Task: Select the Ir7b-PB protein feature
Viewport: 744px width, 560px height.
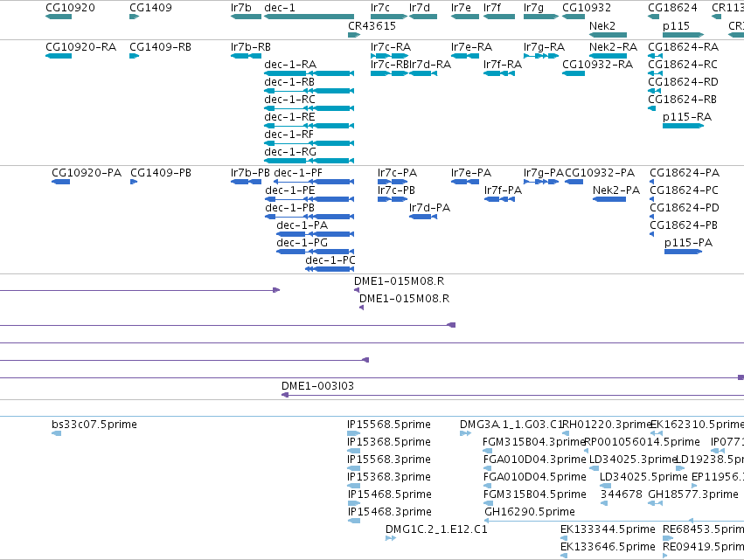Action: tap(246, 182)
